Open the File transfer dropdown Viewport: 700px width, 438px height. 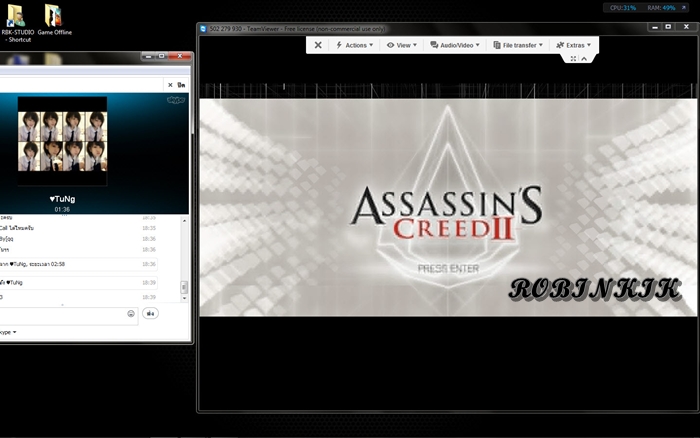[x=518, y=45]
